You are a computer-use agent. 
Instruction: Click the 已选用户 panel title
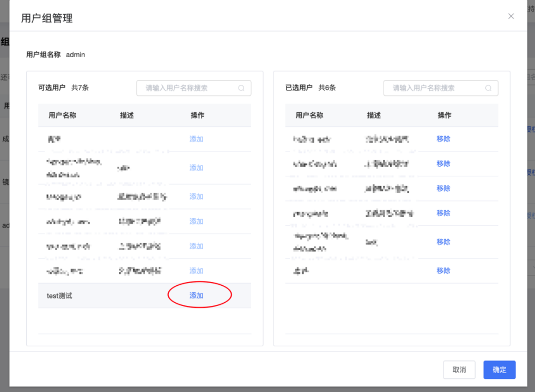coord(299,88)
